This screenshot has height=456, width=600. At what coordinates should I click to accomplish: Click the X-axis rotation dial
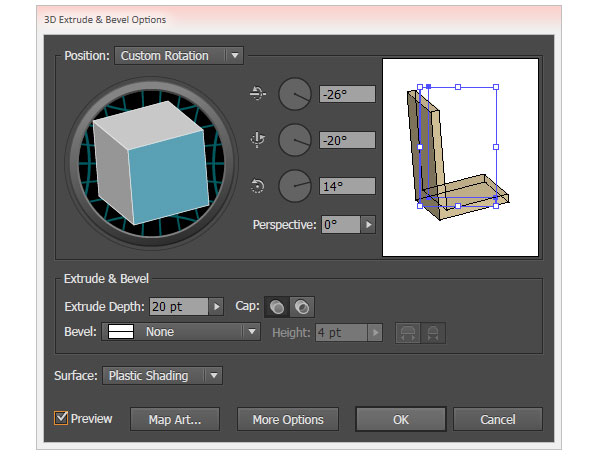point(295,95)
